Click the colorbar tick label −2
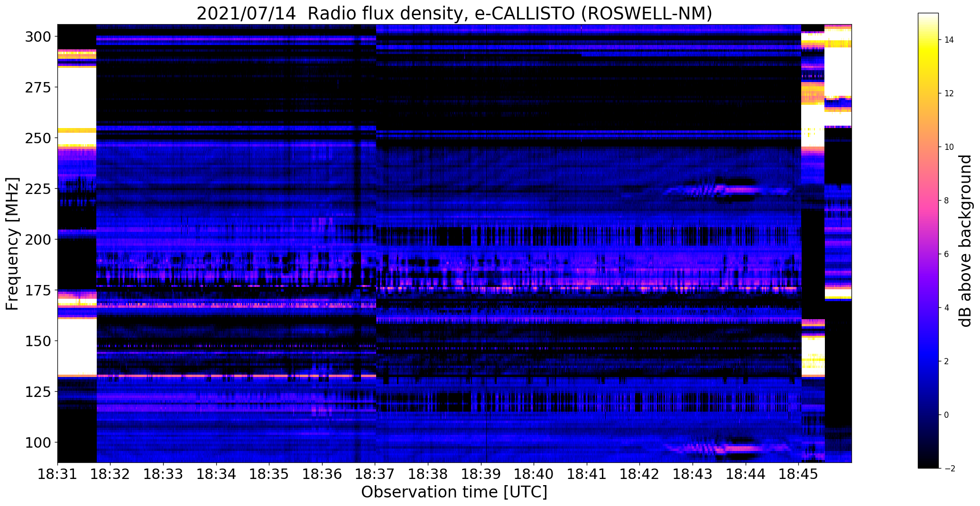 (x=949, y=469)
